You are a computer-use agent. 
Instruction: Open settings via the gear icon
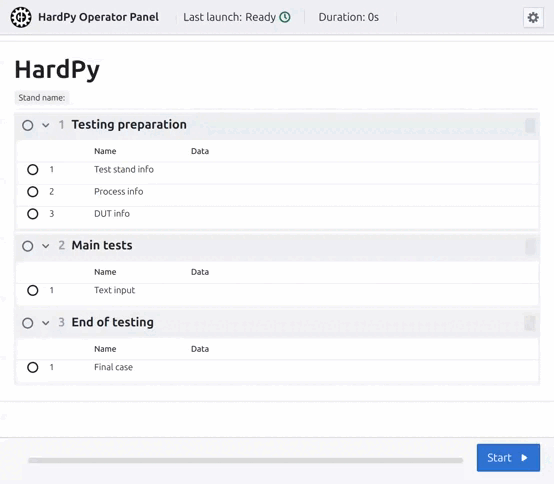coord(533,17)
